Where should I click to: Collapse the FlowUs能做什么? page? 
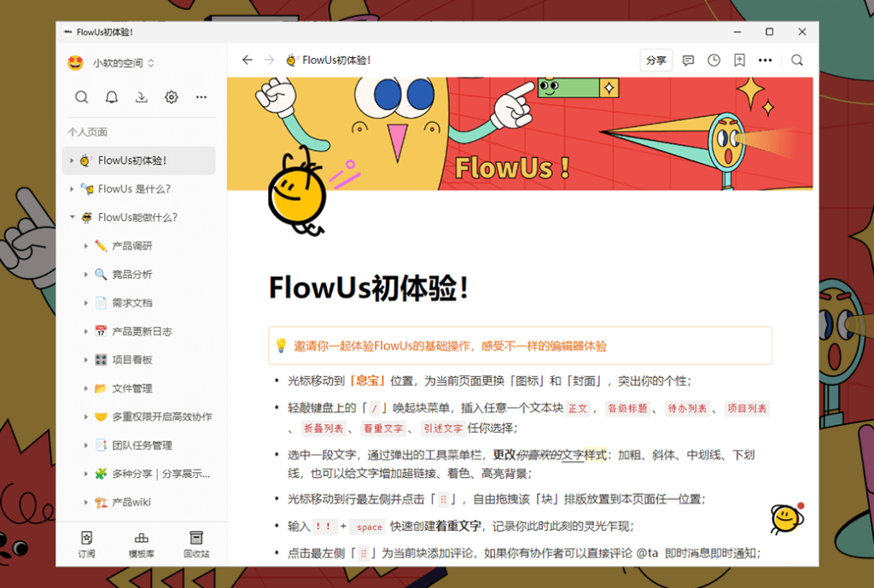[72, 218]
